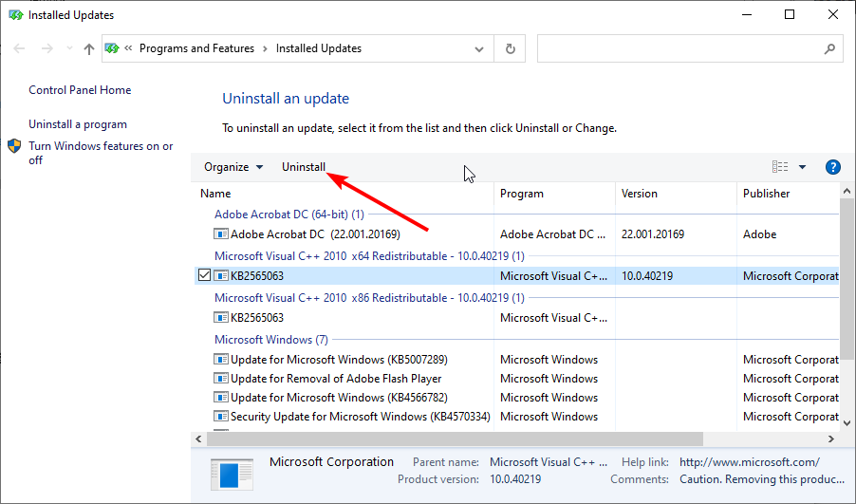Click into the search box
The height and width of the screenshot is (504, 856).
[x=679, y=48]
